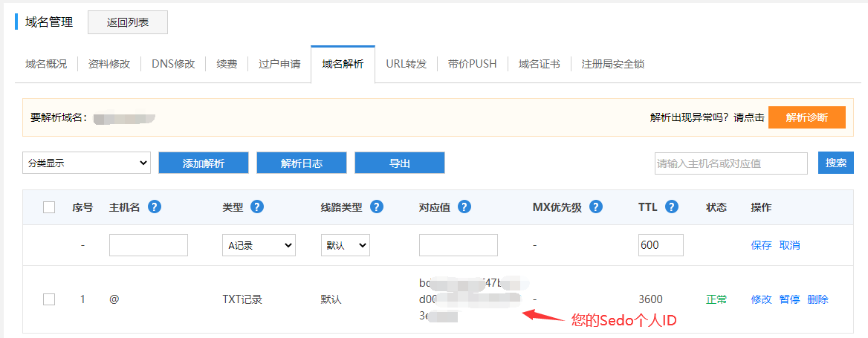Switch to the DNS修改 tab

(x=173, y=64)
